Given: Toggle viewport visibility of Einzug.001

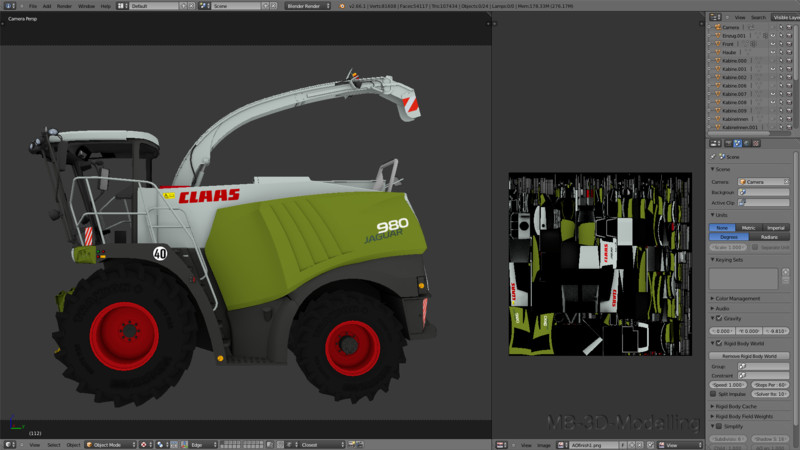Looking at the screenshot, I should 772,36.
